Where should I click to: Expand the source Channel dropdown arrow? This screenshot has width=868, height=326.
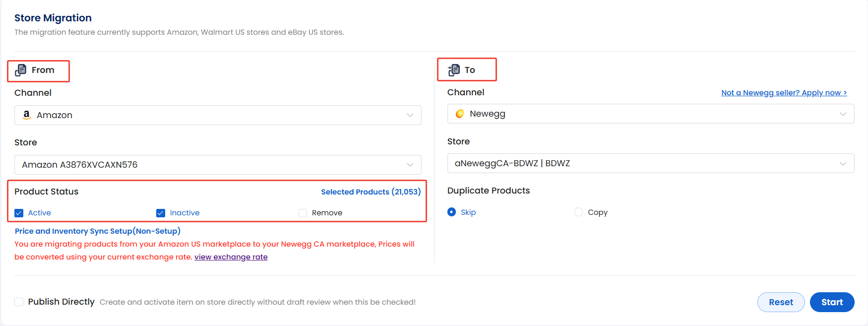[x=410, y=115]
